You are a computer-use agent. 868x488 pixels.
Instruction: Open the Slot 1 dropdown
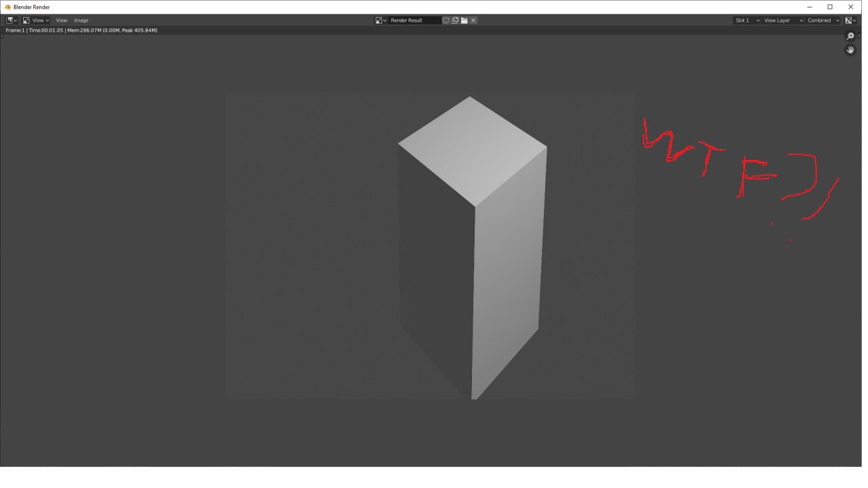746,20
